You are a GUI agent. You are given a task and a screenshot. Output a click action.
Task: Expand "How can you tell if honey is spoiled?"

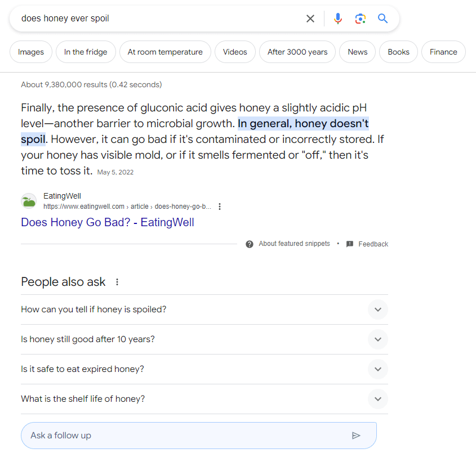(378, 310)
